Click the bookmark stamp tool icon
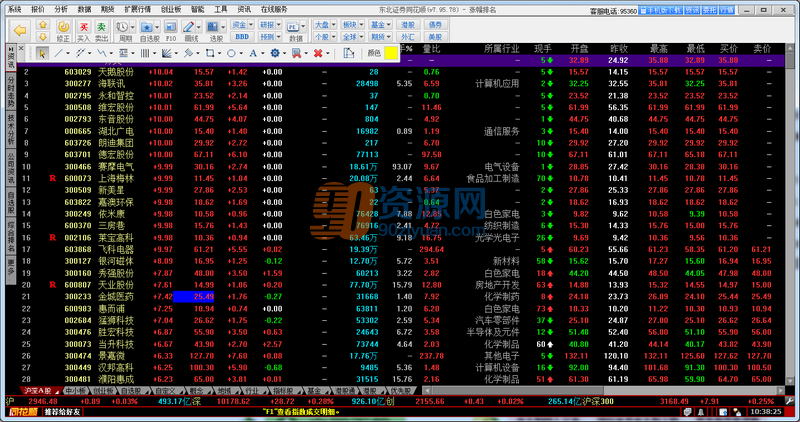800x422 pixels. point(296,53)
